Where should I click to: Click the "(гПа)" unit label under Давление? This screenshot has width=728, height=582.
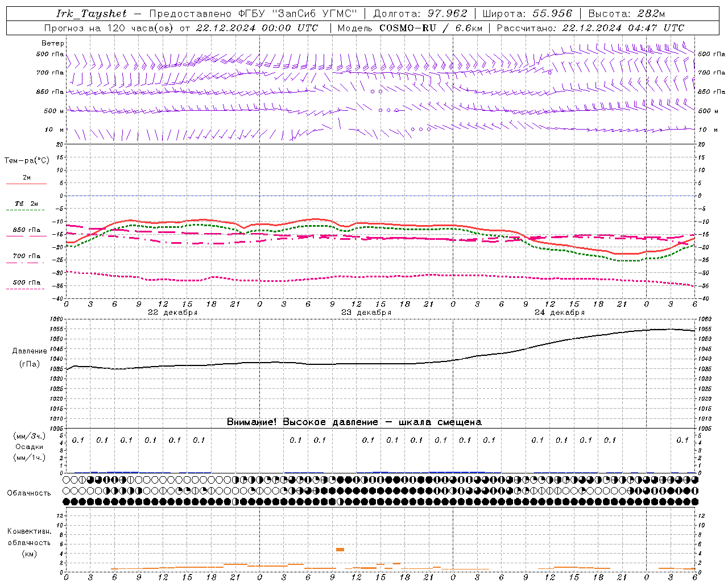(x=29, y=364)
